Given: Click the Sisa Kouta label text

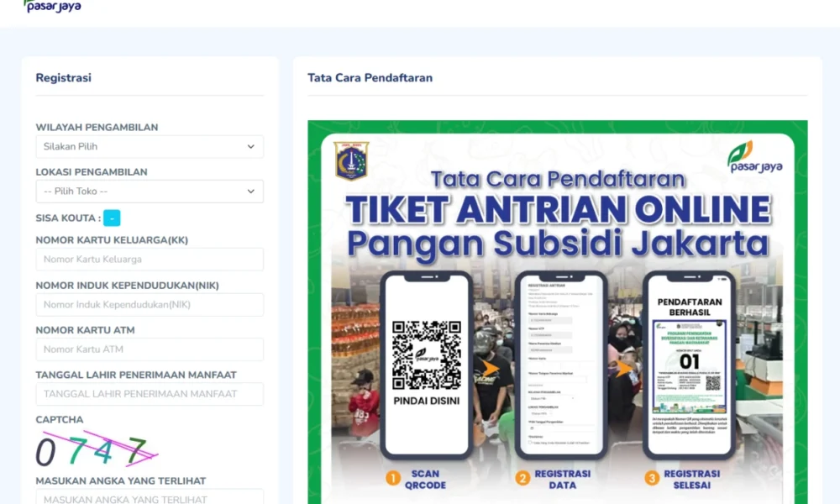Looking at the screenshot, I should click(68, 218).
